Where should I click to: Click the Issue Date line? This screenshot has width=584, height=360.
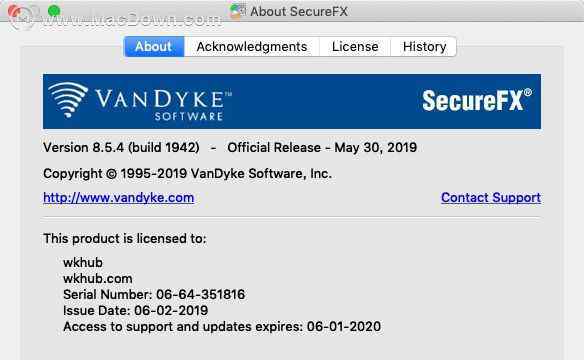point(136,310)
